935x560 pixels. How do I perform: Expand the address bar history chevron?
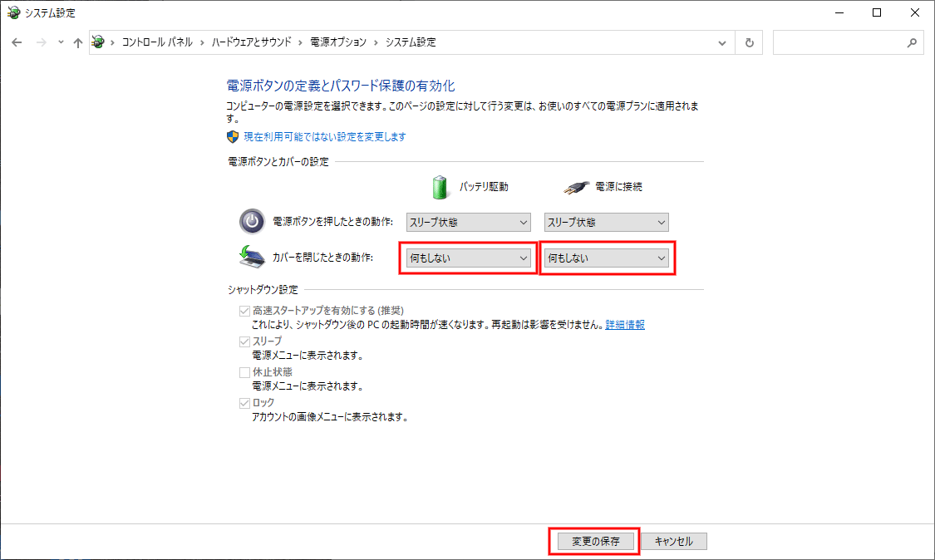[x=722, y=42]
